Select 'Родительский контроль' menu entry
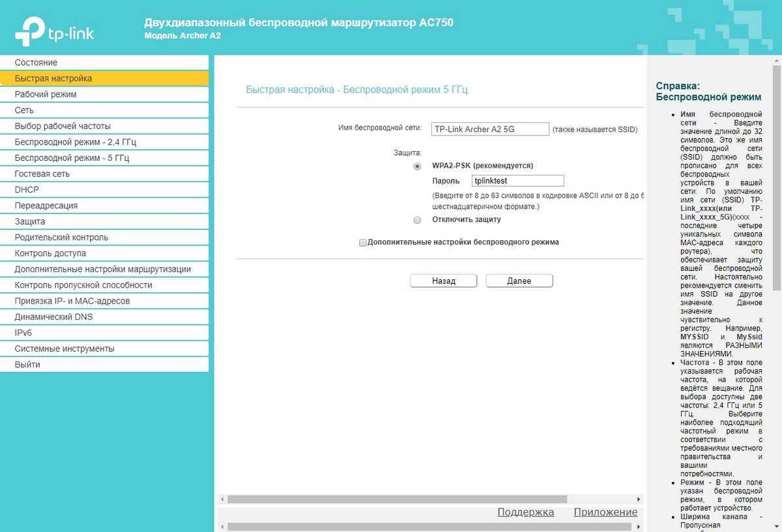The width and height of the screenshot is (782, 532). pyautogui.click(x=61, y=237)
